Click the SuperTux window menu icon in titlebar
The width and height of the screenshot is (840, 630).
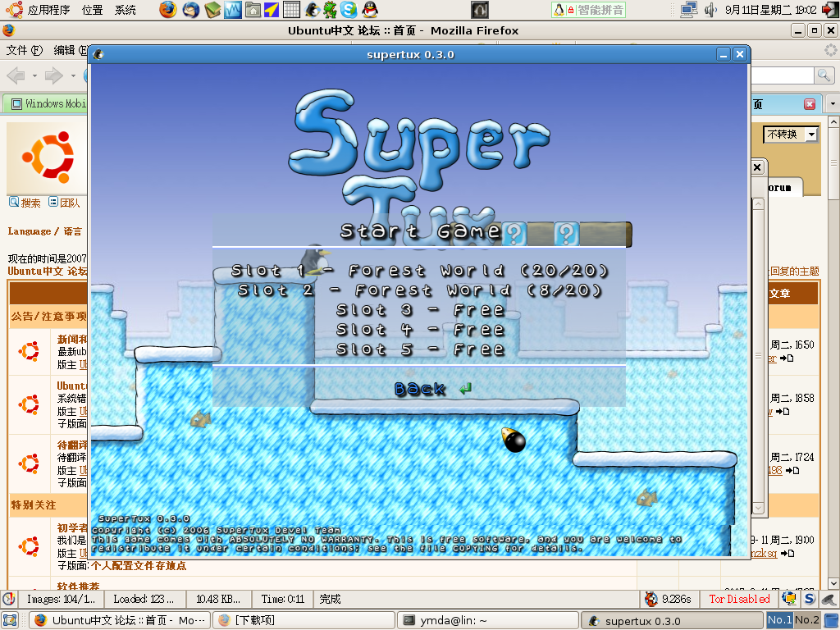coord(98,54)
